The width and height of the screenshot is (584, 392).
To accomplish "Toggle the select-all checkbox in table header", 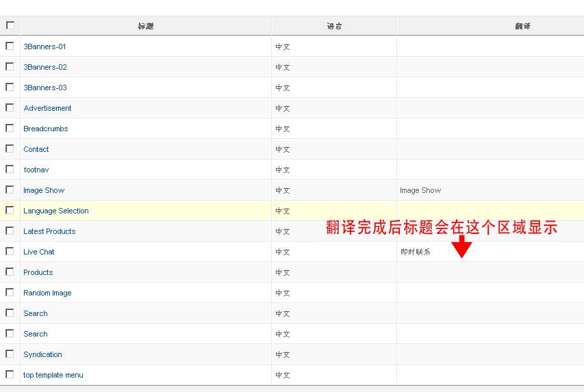I will click(x=10, y=25).
